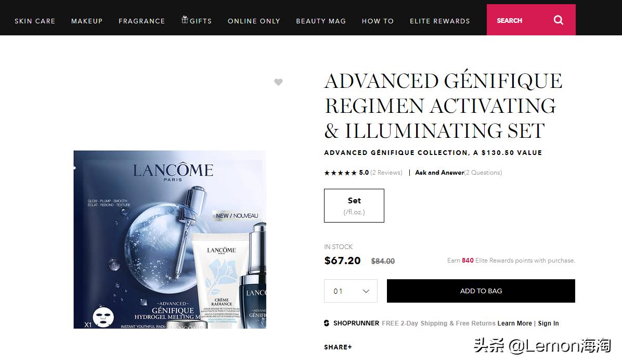
Task: Click the ShopRunner logo icon
Action: coord(327,323)
